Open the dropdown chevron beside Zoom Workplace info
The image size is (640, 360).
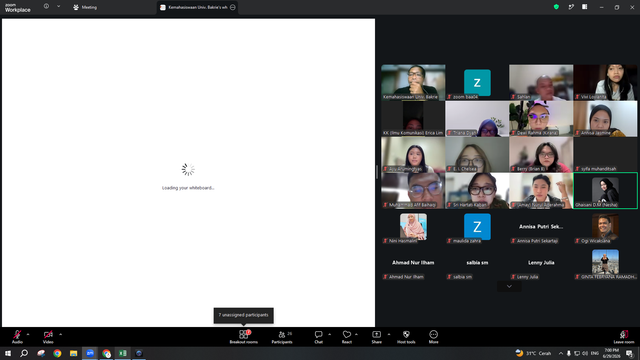pos(58,7)
